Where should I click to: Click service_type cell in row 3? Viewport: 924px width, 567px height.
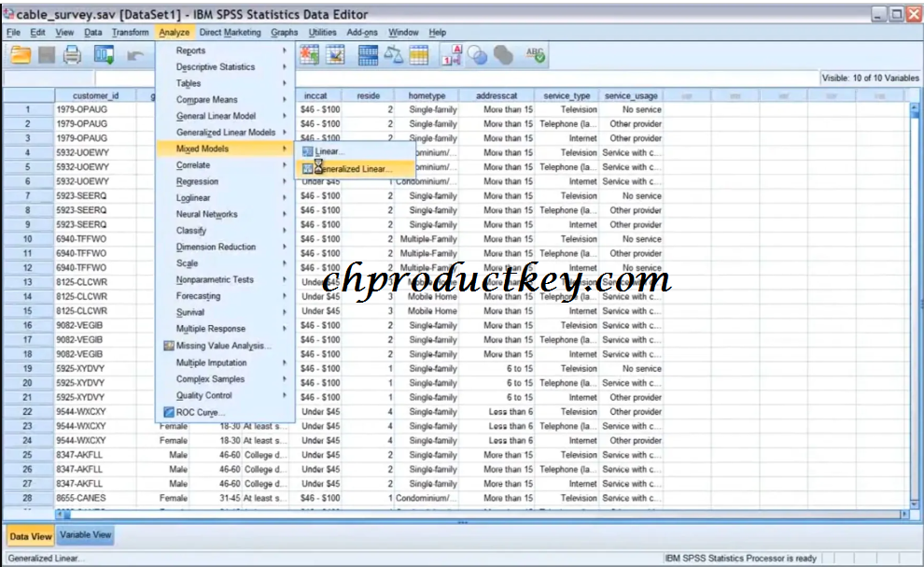point(567,138)
